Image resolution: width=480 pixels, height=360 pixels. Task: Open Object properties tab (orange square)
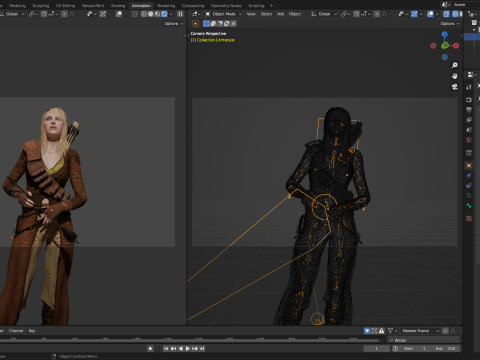pos(469,165)
